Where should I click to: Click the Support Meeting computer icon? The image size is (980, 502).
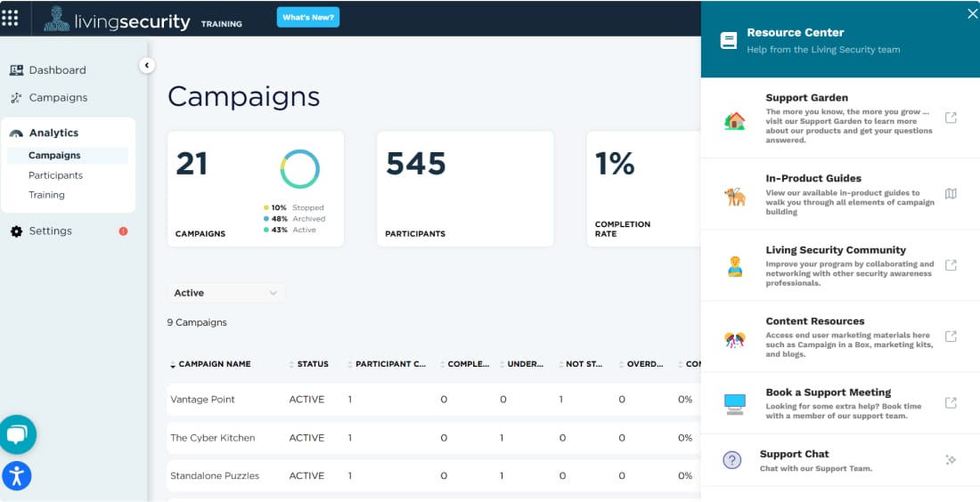point(734,404)
